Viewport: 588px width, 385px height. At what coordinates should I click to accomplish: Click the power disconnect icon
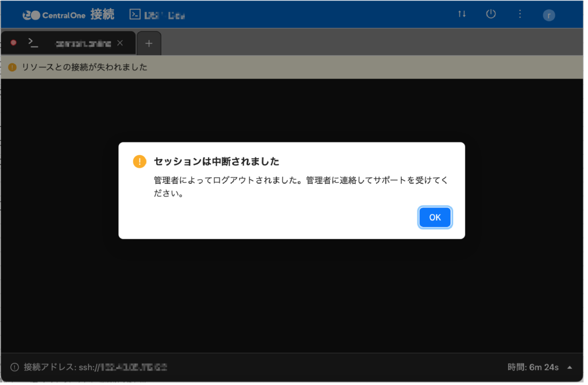490,14
